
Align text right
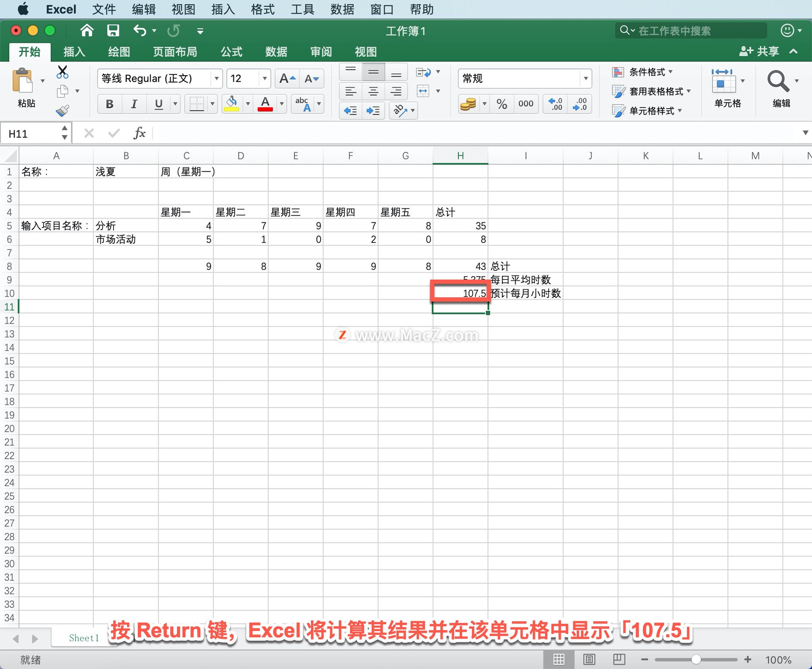tap(396, 91)
